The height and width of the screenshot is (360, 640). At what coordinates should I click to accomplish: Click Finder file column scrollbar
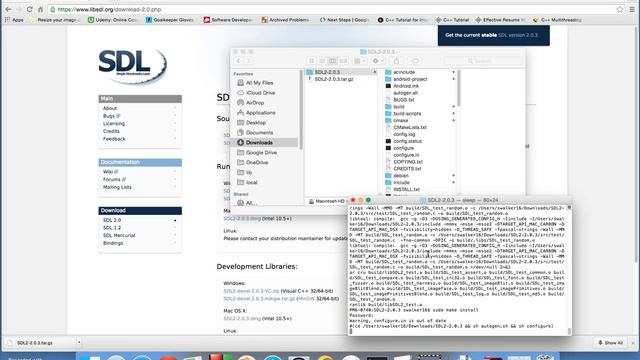tap(458, 88)
